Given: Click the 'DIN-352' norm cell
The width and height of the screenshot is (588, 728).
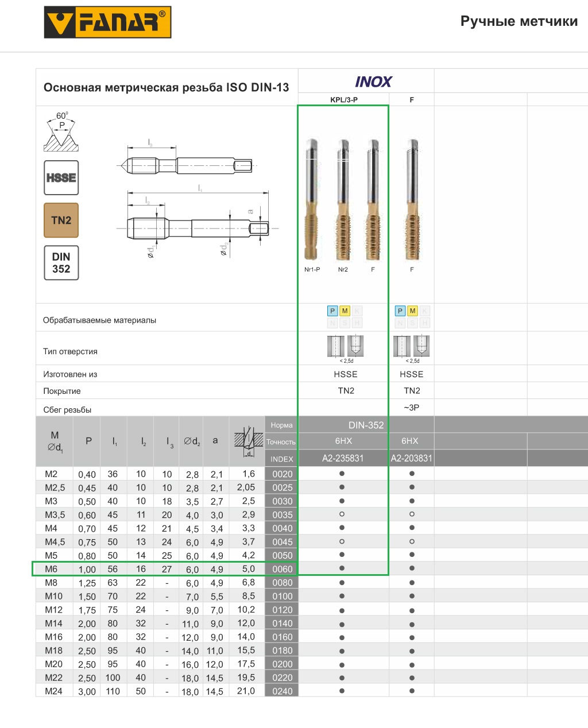Looking at the screenshot, I should click(x=366, y=425).
